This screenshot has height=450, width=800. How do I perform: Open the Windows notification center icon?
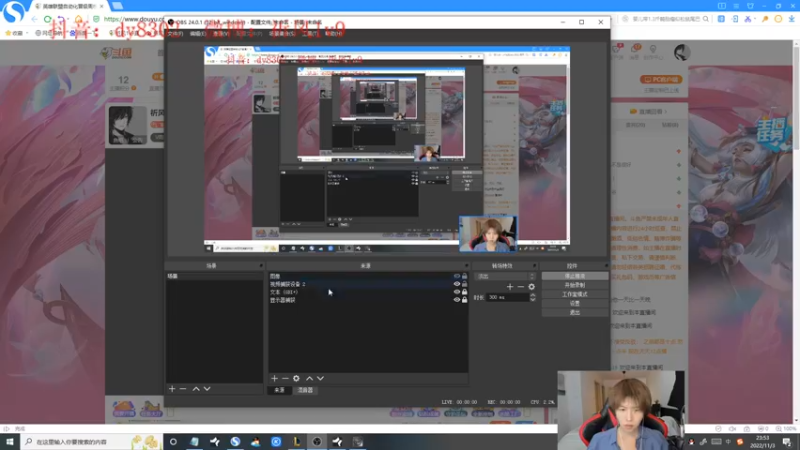[787, 442]
